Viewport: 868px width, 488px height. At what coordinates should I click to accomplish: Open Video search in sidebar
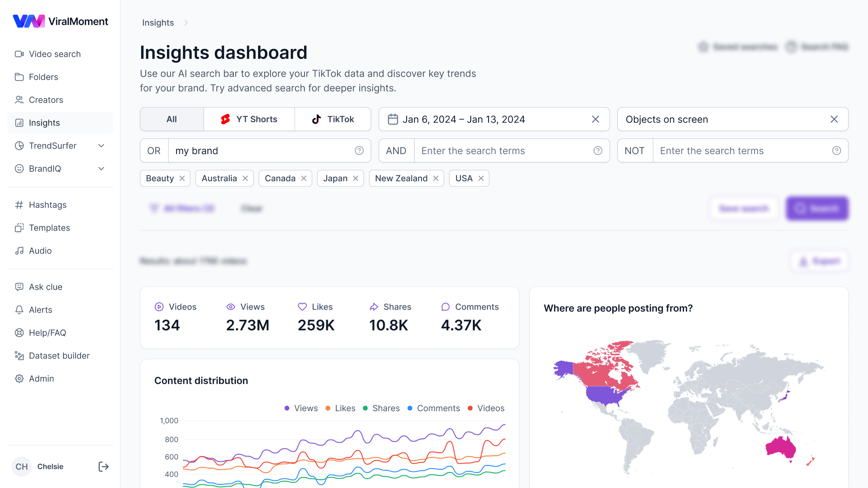point(60,54)
